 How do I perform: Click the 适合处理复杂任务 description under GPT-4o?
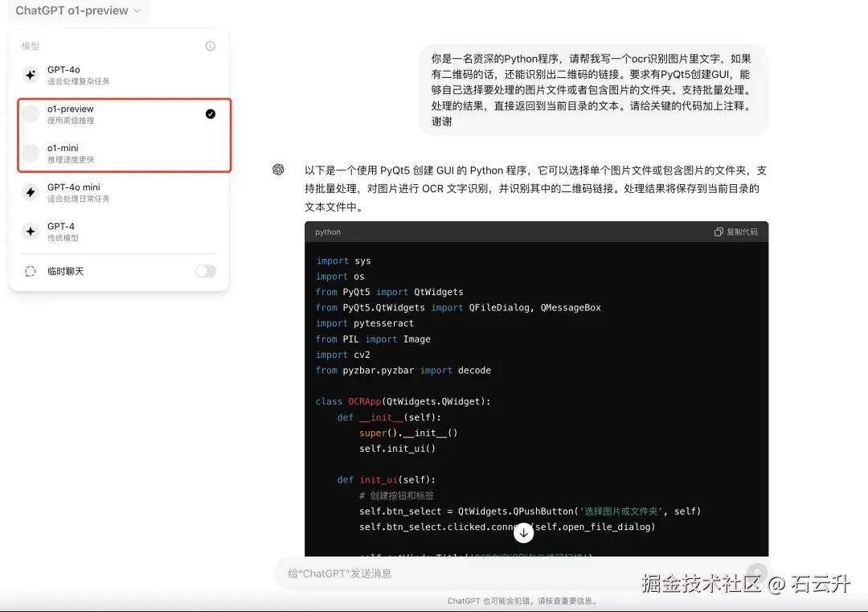pos(78,81)
